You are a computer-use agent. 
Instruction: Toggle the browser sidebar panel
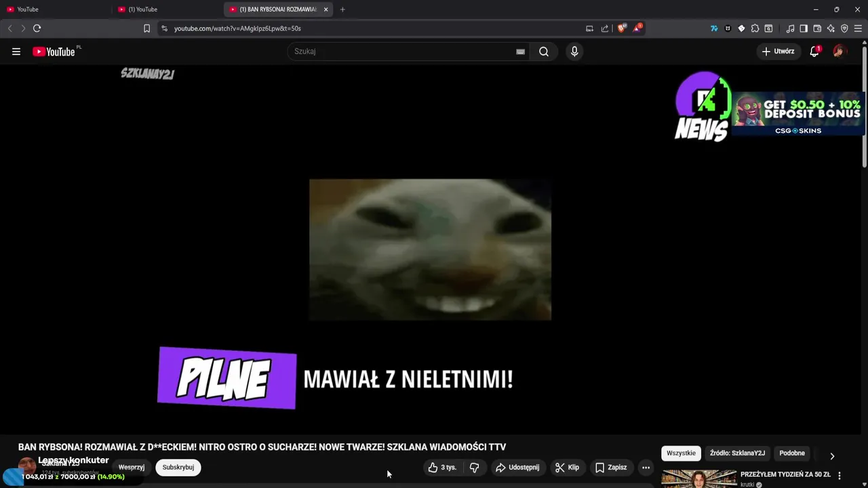pyautogui.click(x=804, y=28)
